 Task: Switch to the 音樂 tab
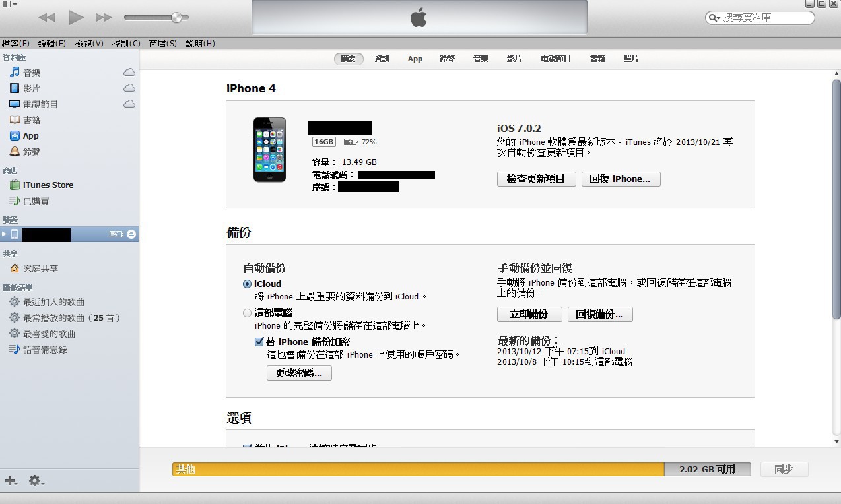pyautogui.click(x=481, y=59)
